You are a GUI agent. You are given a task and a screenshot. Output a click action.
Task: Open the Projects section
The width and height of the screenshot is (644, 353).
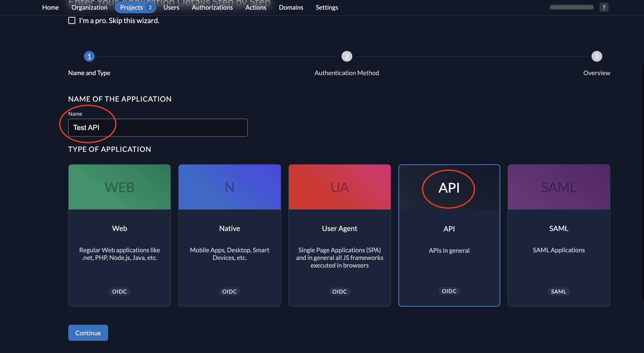132,7
